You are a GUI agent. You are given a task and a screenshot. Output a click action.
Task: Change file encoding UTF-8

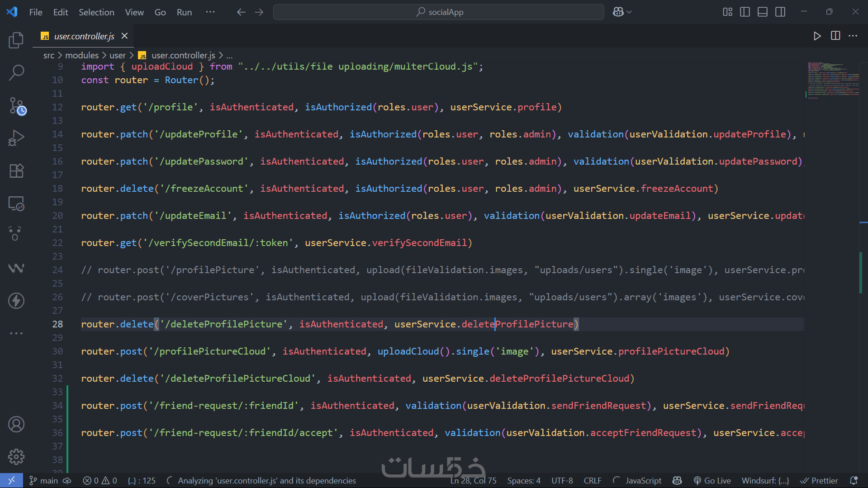coord(562,480)
